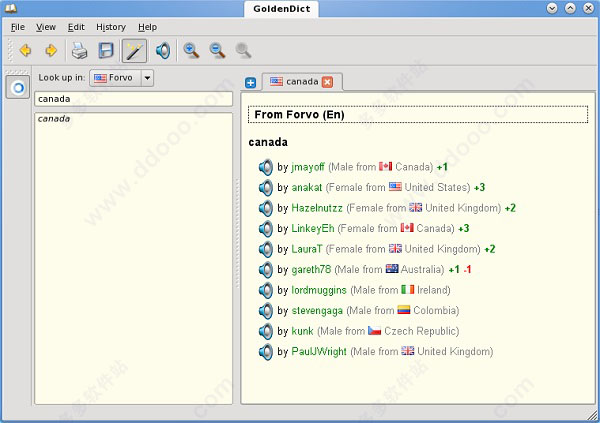Save the article using the floppy disk icon

[106, 51]
